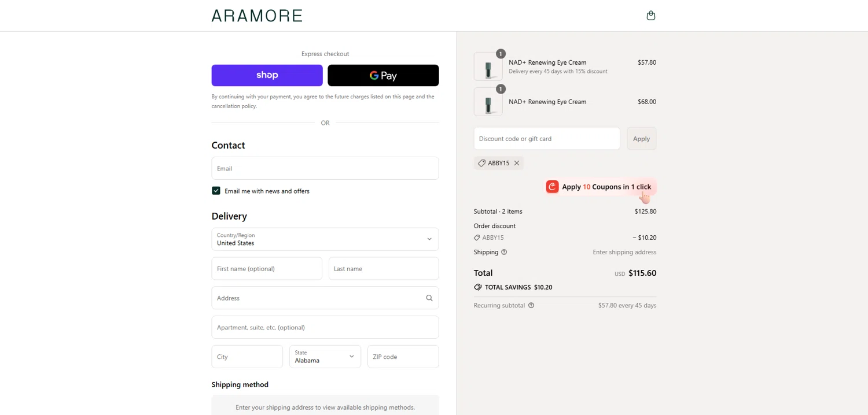Click the quantity badge on $68.00 eye cream
The image size is (868, 415).
[x=501, y=89]
